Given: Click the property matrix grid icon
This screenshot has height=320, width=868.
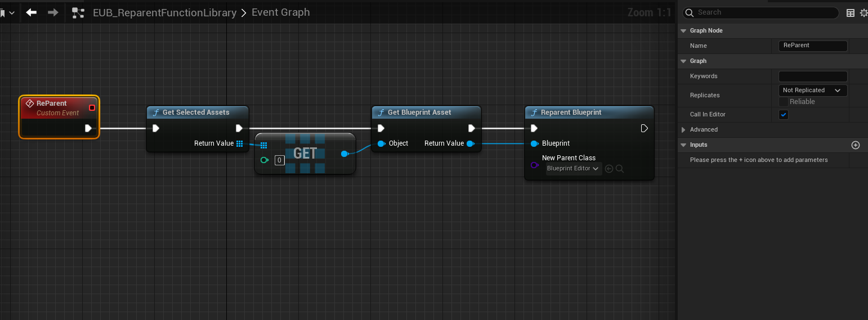Looking at the screenshot, I should coord(851,12).
